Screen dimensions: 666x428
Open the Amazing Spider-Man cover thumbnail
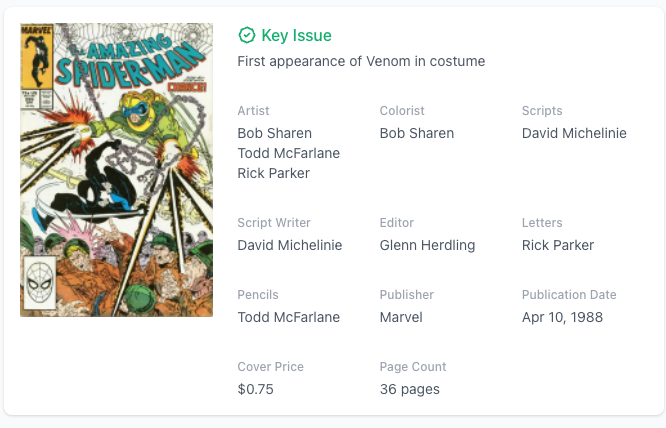tap(116, 170)
